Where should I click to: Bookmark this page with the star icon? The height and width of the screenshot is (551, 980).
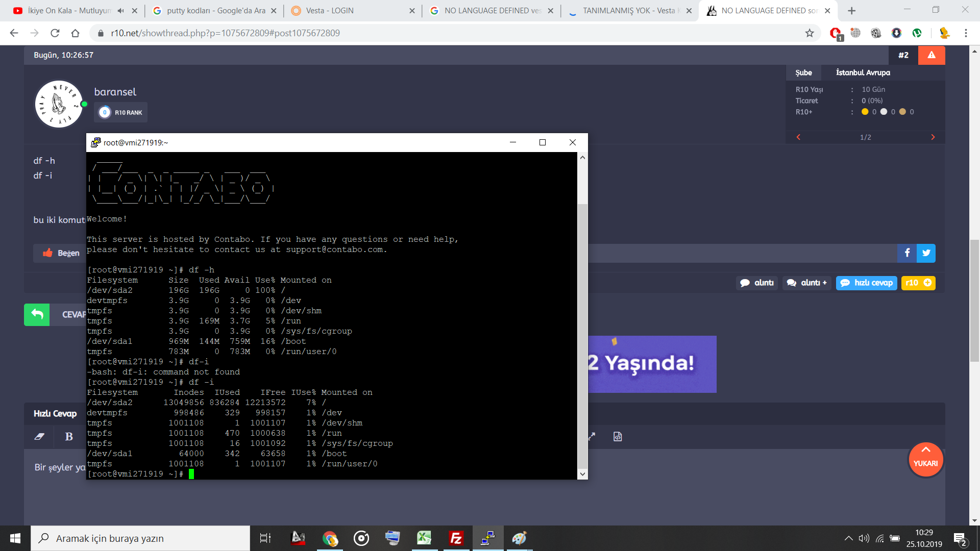click(x=810, y=33)
